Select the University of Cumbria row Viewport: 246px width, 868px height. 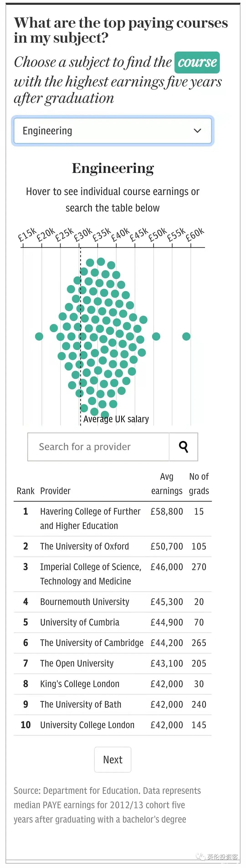[80, 622]
